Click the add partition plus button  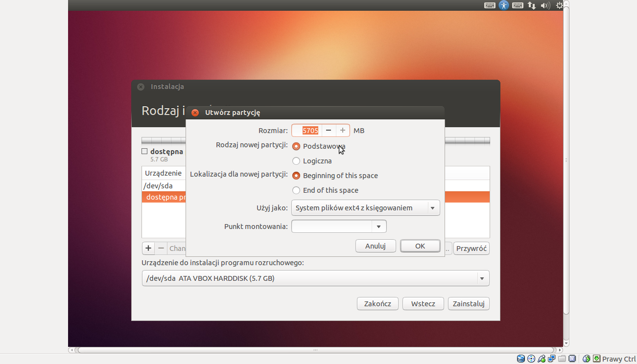coord(148,249)
